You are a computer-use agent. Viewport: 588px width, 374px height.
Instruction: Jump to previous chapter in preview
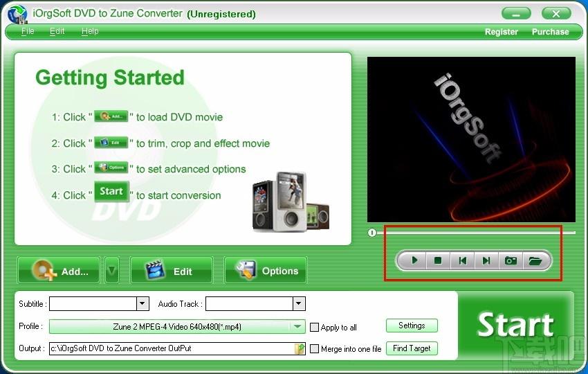462,260
